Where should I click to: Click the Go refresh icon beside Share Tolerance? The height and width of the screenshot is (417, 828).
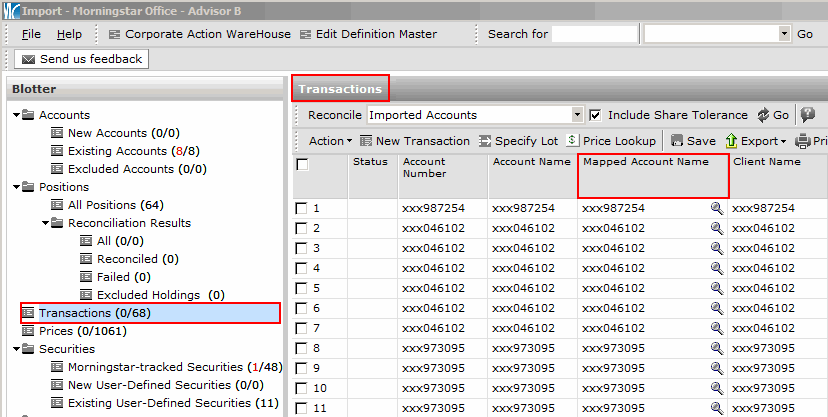[763, 115]
